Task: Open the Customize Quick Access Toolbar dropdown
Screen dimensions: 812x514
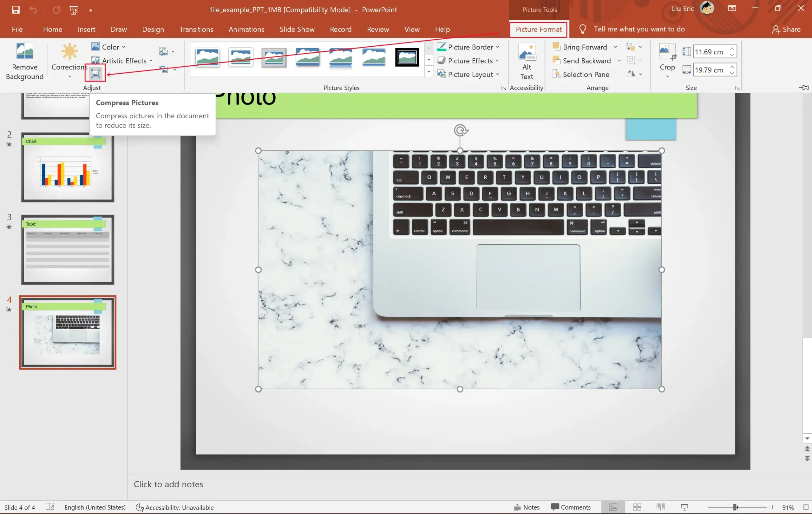Action: pos(91,10)
